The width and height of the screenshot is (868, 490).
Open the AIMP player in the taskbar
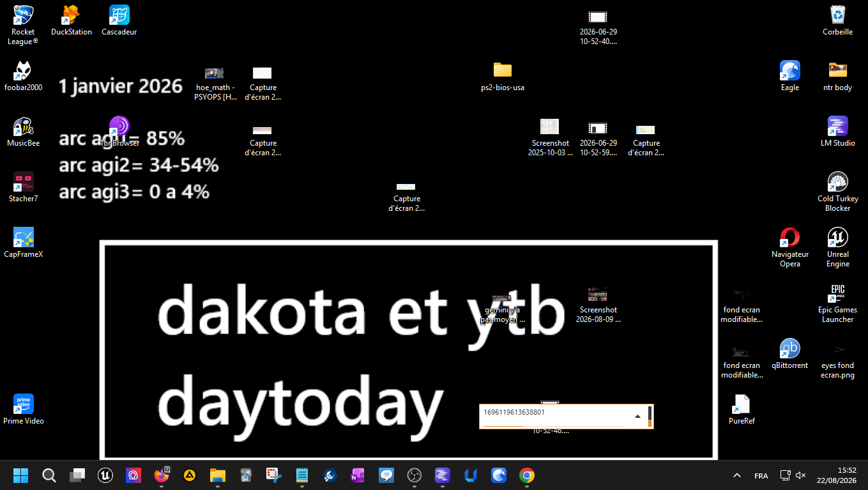click(x=190, y=475)
